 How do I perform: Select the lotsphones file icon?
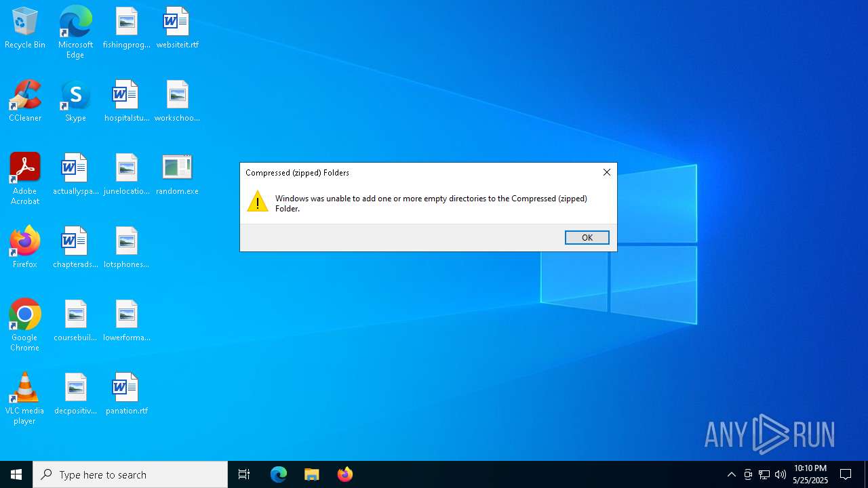[126, 248]
